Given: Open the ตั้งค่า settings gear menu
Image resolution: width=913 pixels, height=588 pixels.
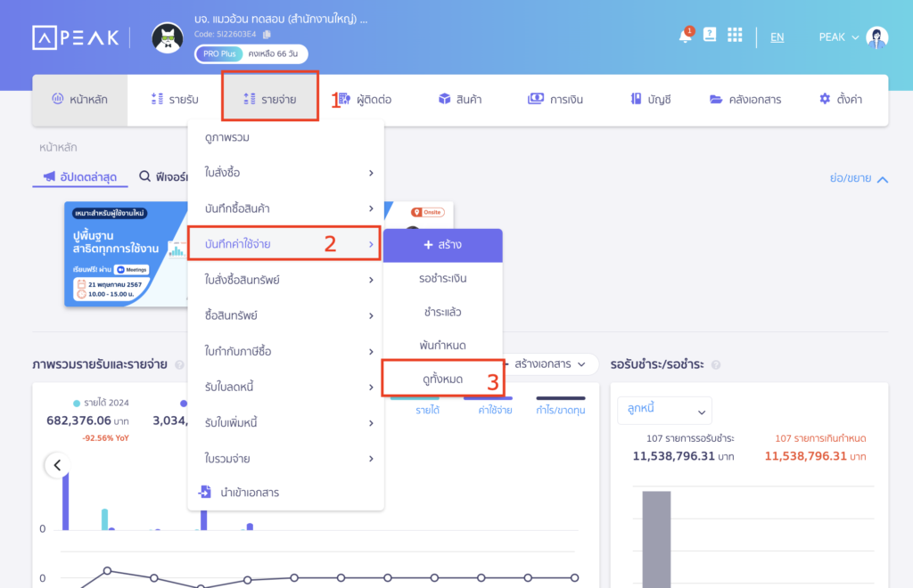Looking at the screenshot, I should 840,99.
